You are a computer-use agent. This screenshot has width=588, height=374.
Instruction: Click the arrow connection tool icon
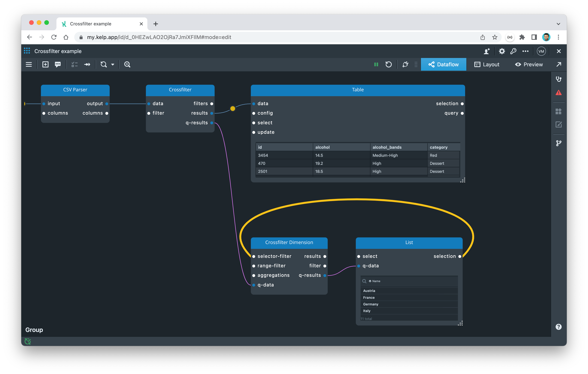[87, 64]
